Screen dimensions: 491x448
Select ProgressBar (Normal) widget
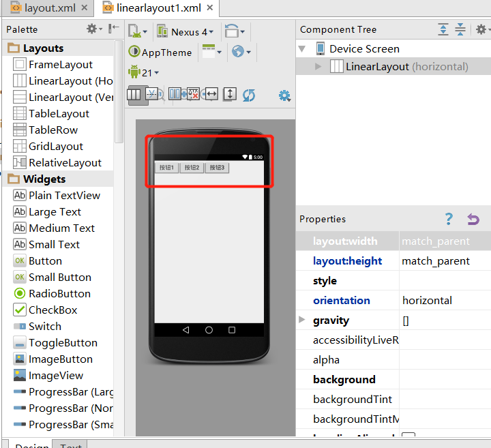(x=63, y=408)
